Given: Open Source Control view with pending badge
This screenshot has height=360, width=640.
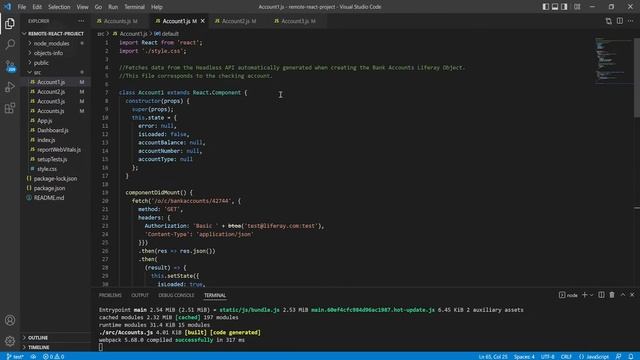Looking at the screenshot, I should click(10, 66).
